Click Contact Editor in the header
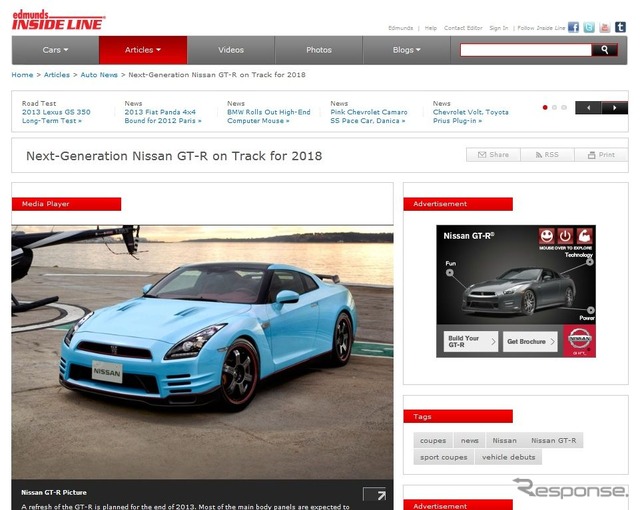The width and height of the screenshot is (640, 510). point(463,28)
